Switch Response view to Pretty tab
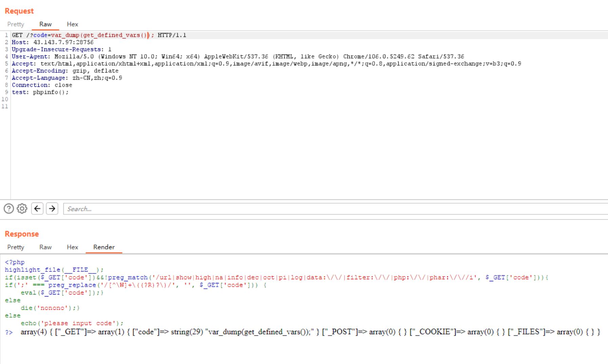Viewport: 608px width, 364px height. [16, 247]
